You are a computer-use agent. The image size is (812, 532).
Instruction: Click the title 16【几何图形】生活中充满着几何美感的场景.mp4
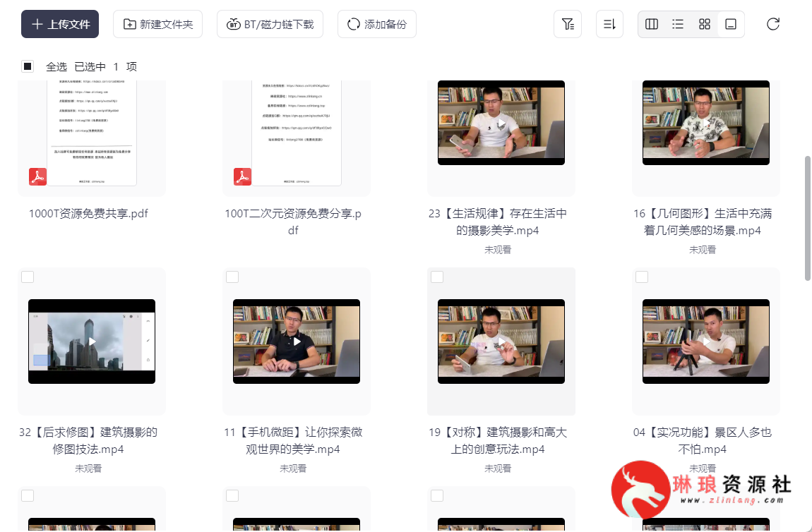pyautogui.click(x=703, y=222)
